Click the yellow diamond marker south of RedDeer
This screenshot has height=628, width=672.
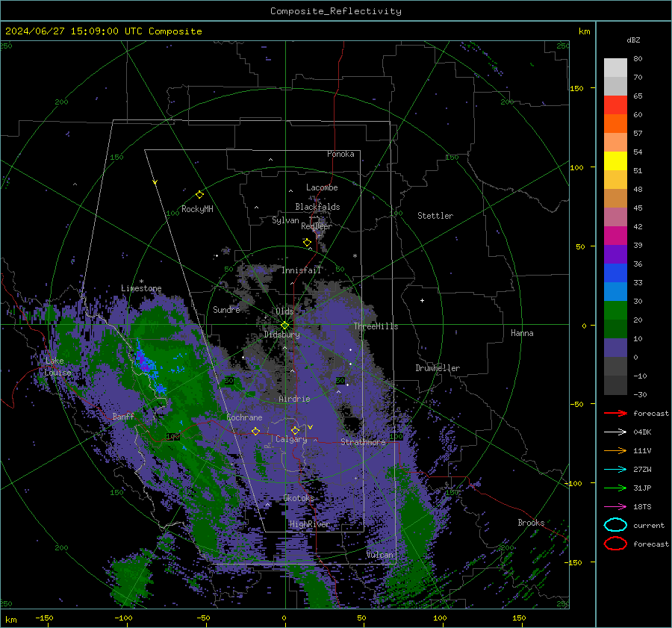[x=308, y=243]
